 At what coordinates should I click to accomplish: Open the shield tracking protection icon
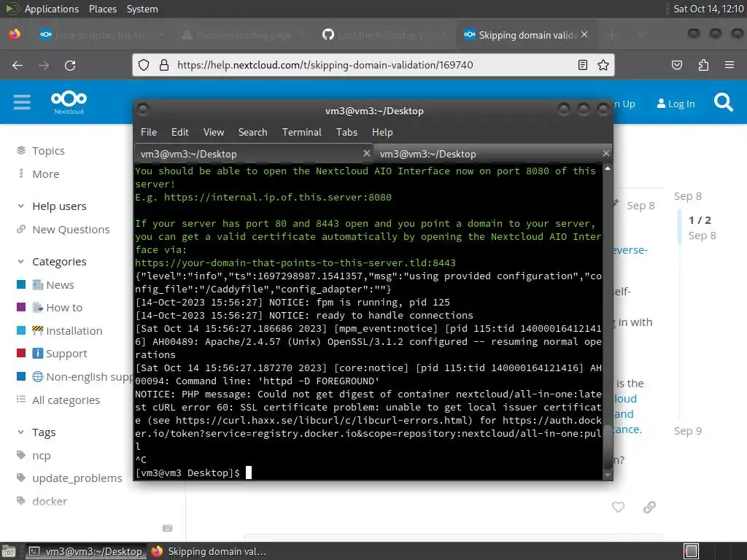click(x=144, y=65)
